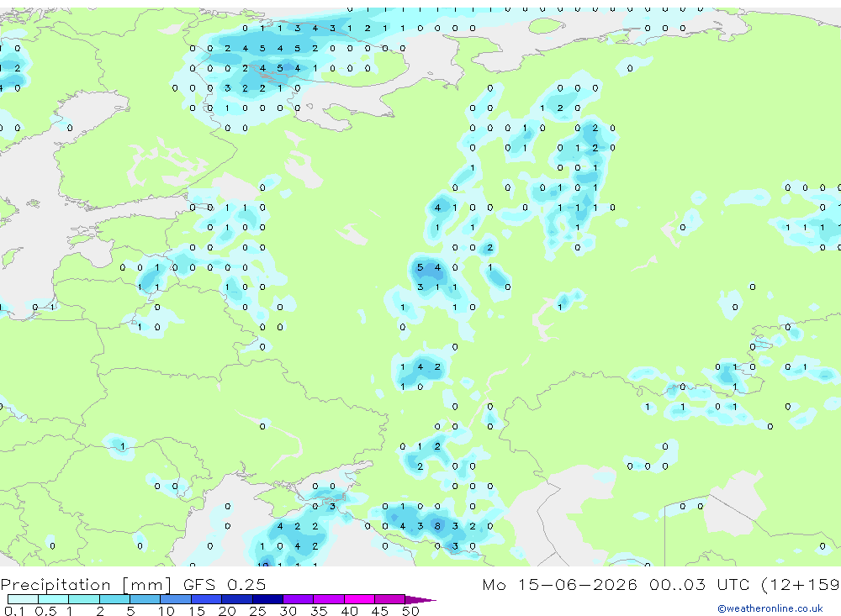
Task: Select the purple arrow tip beyond 50
Action: 420,600
